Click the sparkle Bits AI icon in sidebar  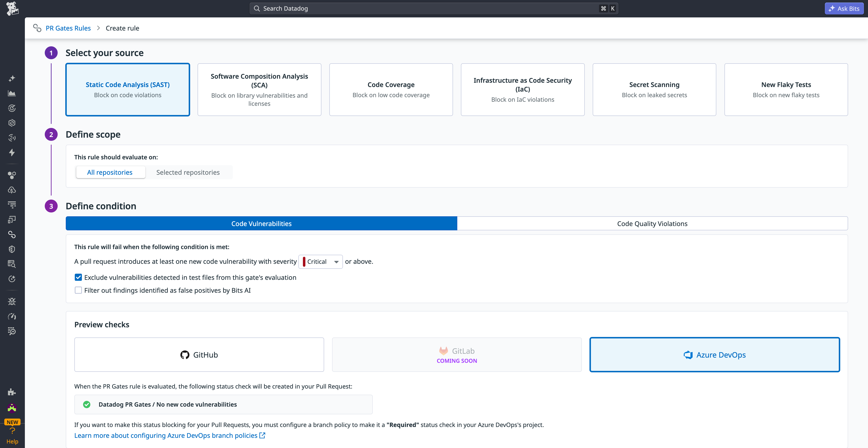click(12, 78)
